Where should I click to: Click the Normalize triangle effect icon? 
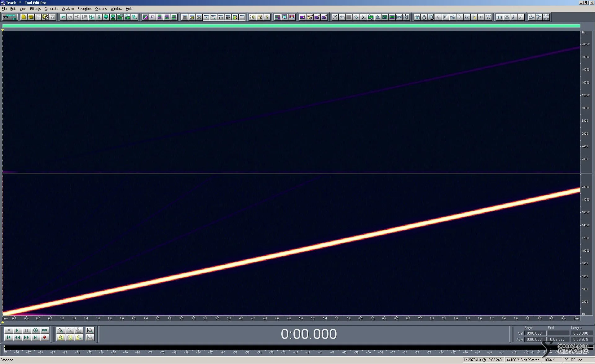(x=377, y=17)
